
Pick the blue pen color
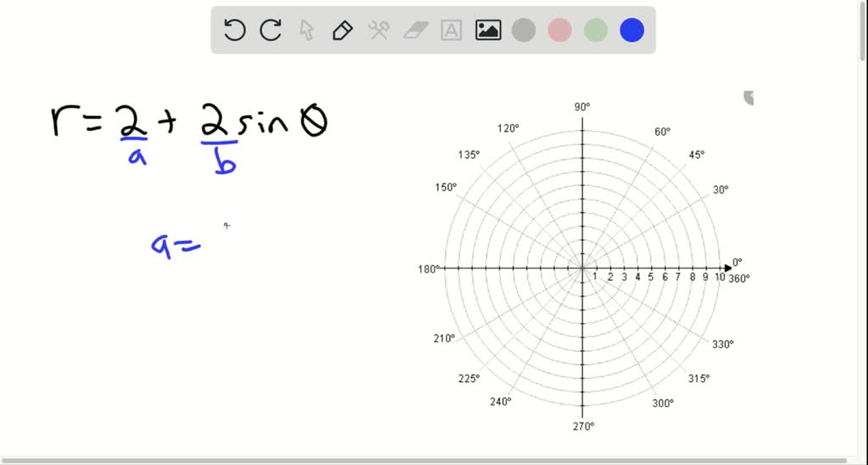(x=632, y=30)
